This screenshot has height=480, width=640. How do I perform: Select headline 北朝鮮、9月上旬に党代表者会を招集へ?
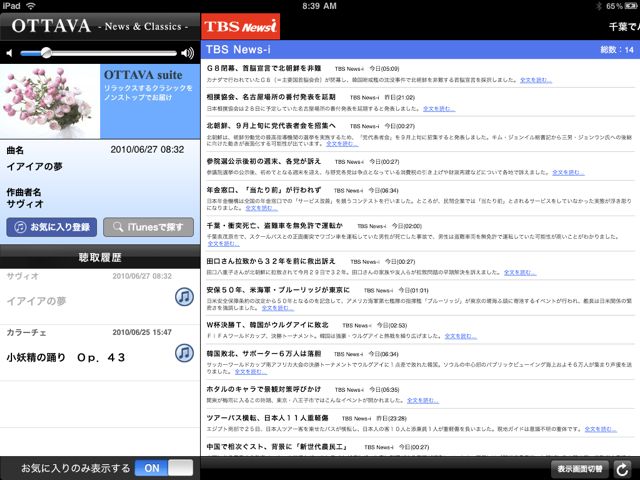271,126
